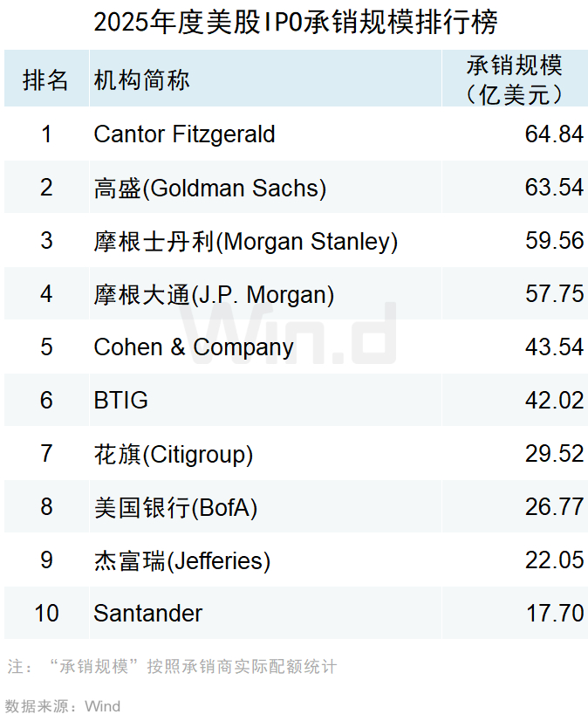
Task: Click the 花旗 (Citigroup) row name
Action: (x=173, y=454)
